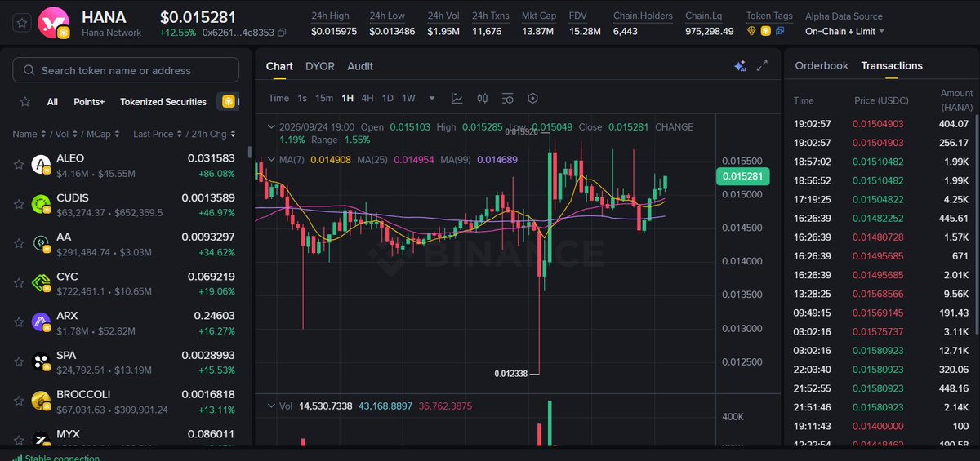Open Alpha Data Source On-Chain + Limit dropdown

[x=844, y=32]
